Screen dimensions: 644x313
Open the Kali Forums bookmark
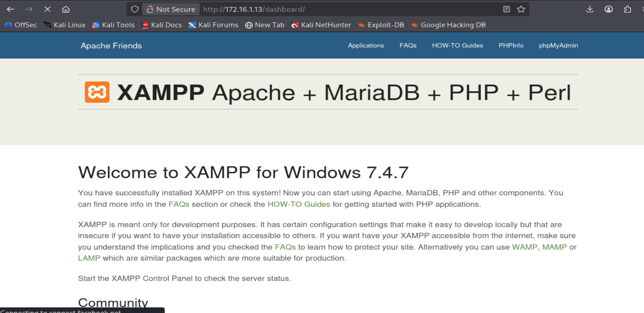coord(213,25)
